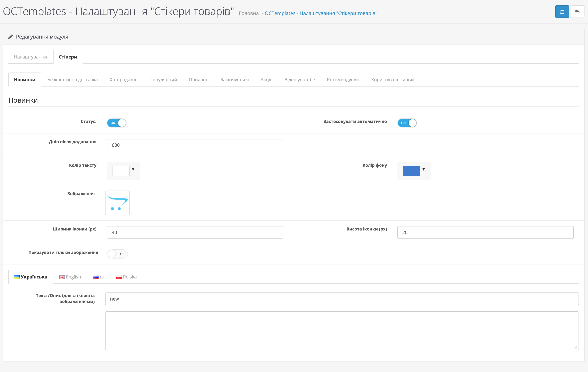This screenshot has height=372, width=588.
Task: Click the Днів після додавання input field
Action: click(195, 145)
